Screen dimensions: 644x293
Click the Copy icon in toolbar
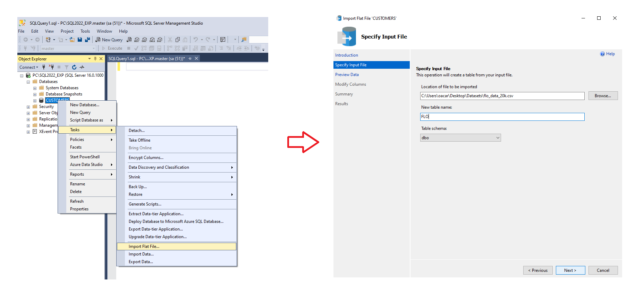[178, 40]
